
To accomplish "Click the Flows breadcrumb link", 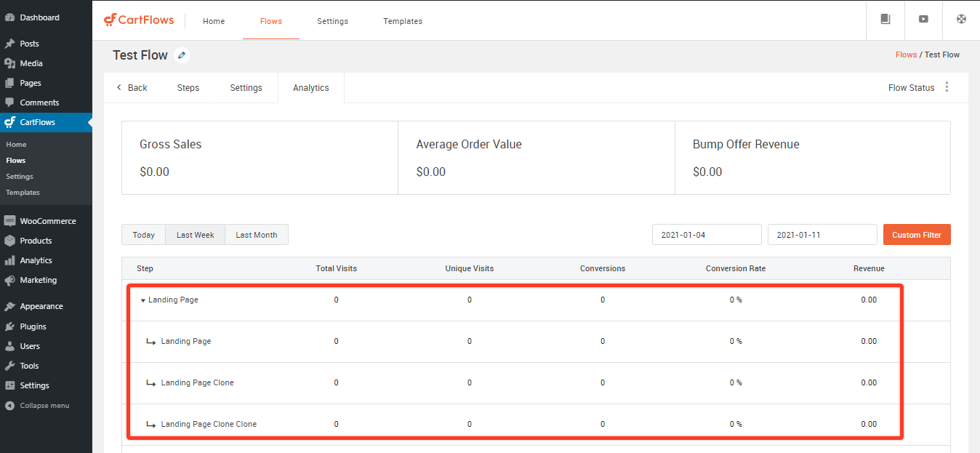I will 906,55.
